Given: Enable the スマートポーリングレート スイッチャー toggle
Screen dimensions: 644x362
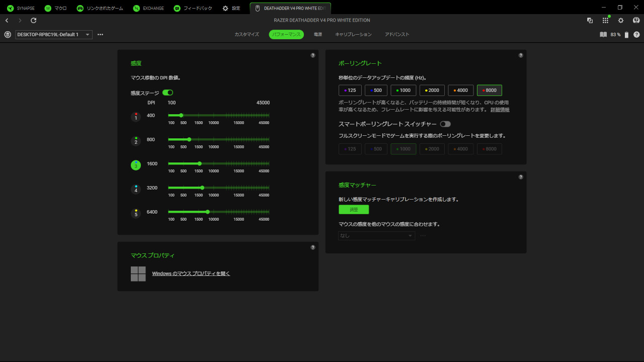Looking at the screenshot, I should [x=445, y=124].
